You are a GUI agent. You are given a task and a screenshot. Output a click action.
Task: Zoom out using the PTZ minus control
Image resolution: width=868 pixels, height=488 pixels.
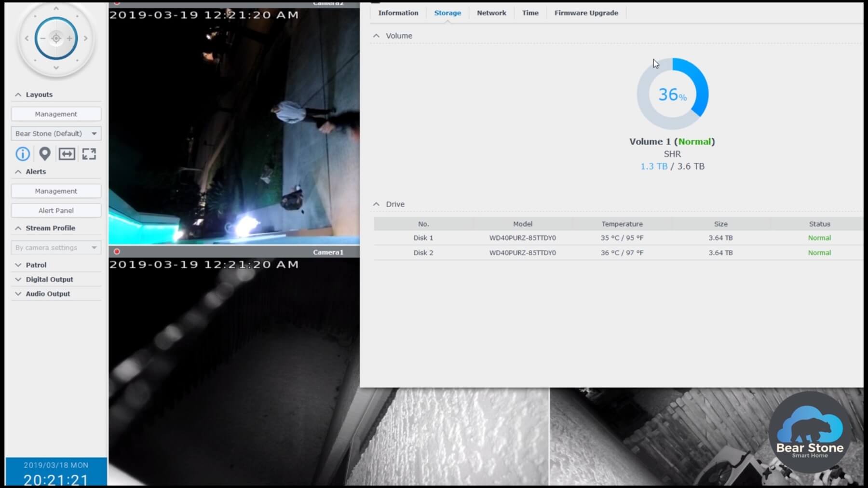tap(42, 38)
